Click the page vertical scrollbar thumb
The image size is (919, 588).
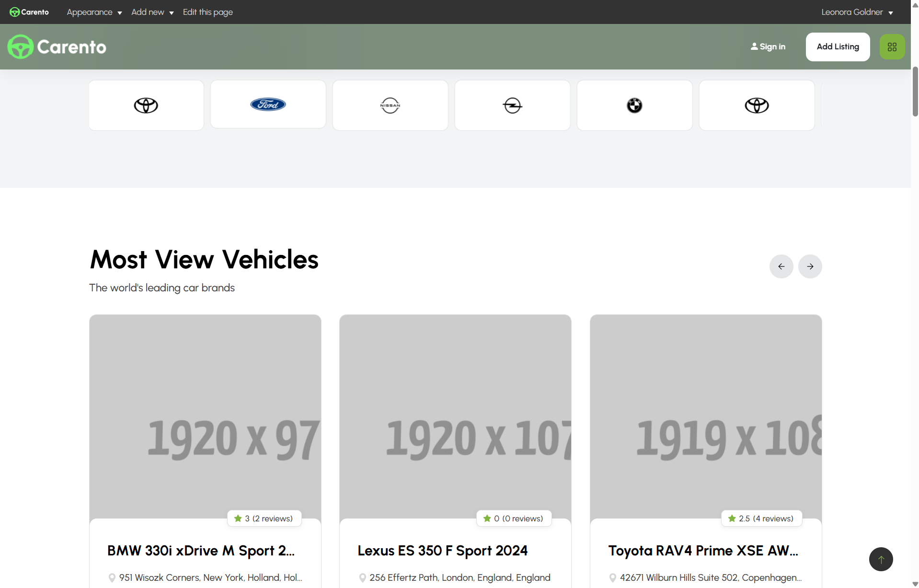coord(915,91)
